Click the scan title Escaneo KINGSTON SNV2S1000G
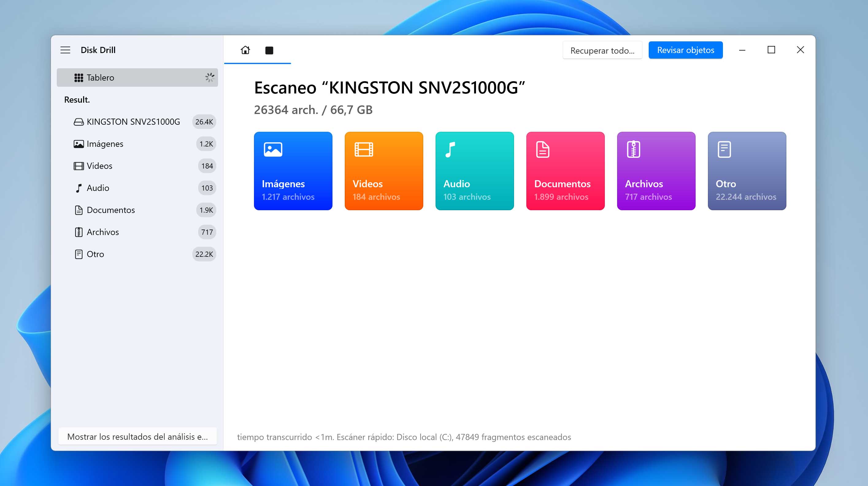868x486 pixels. (390, 88)
